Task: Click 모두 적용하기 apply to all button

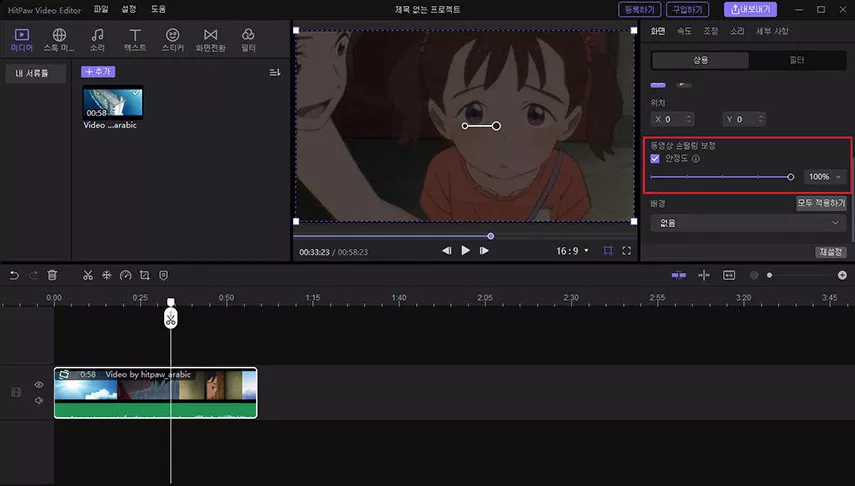Action: coord(821,203)
